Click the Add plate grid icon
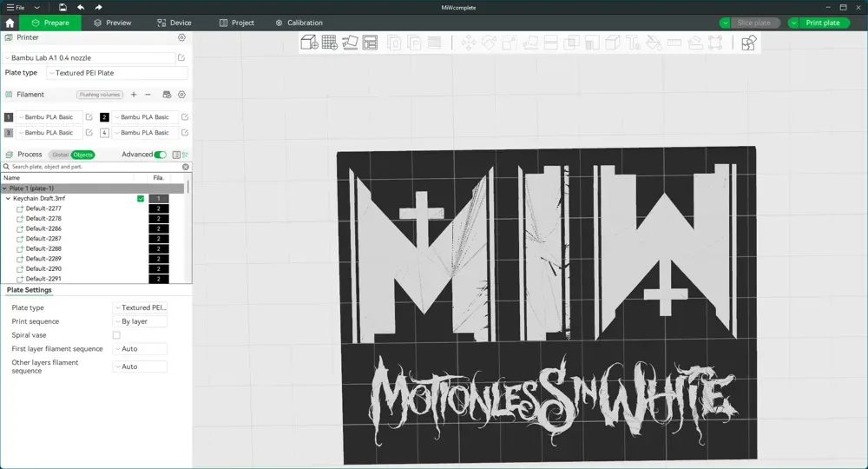 pos(329,43)
